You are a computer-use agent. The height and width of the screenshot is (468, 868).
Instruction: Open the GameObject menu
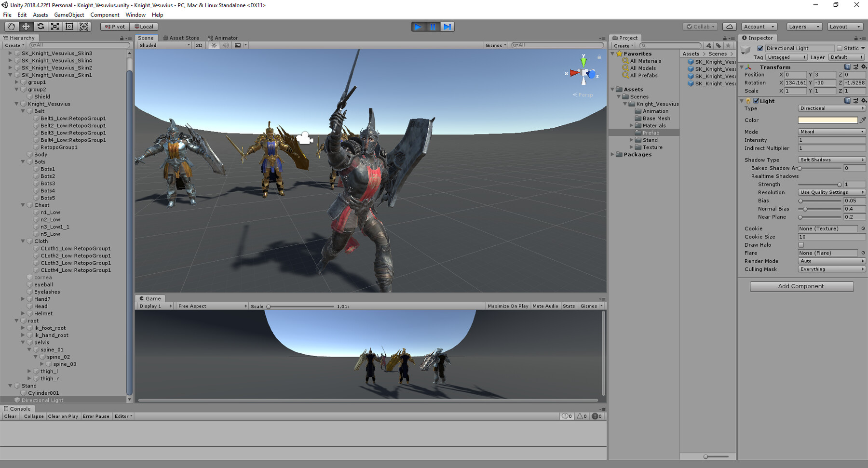tap(69, 15)
